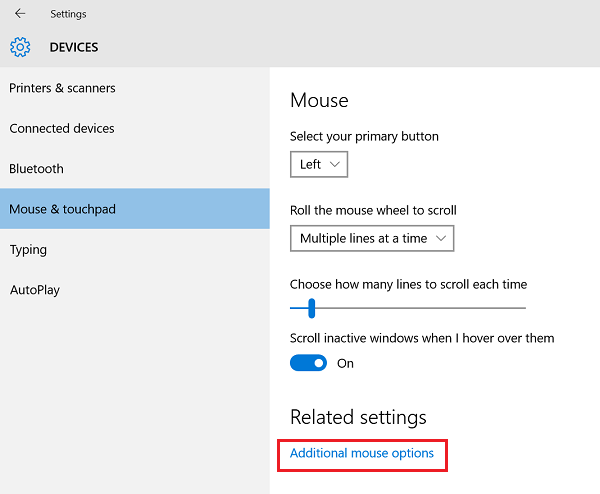Toggle scroll inactive windows switch off
600x494 pixels.
click(x=308, y=363)
